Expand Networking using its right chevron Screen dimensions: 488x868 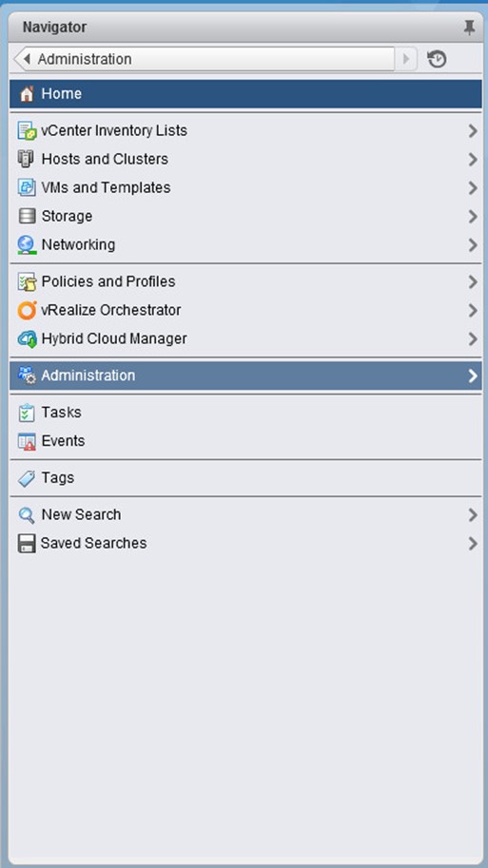point(473,245)
